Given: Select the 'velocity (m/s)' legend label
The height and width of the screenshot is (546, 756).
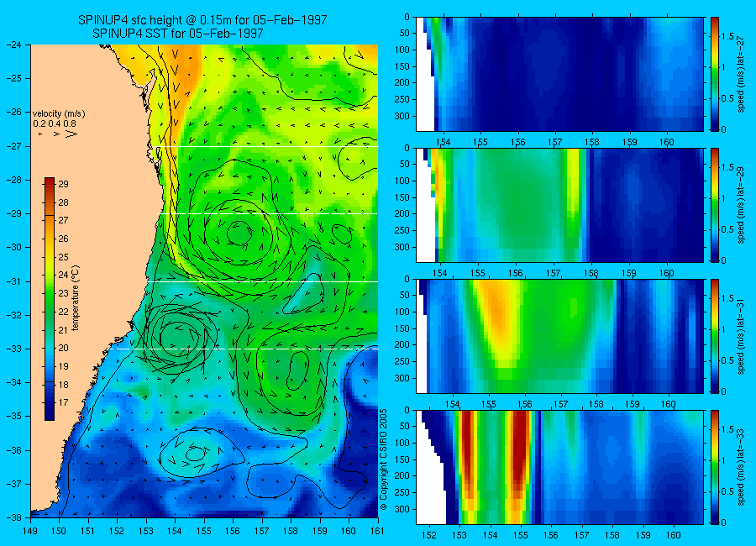Looking at the screenshot, I should (59, 114).
